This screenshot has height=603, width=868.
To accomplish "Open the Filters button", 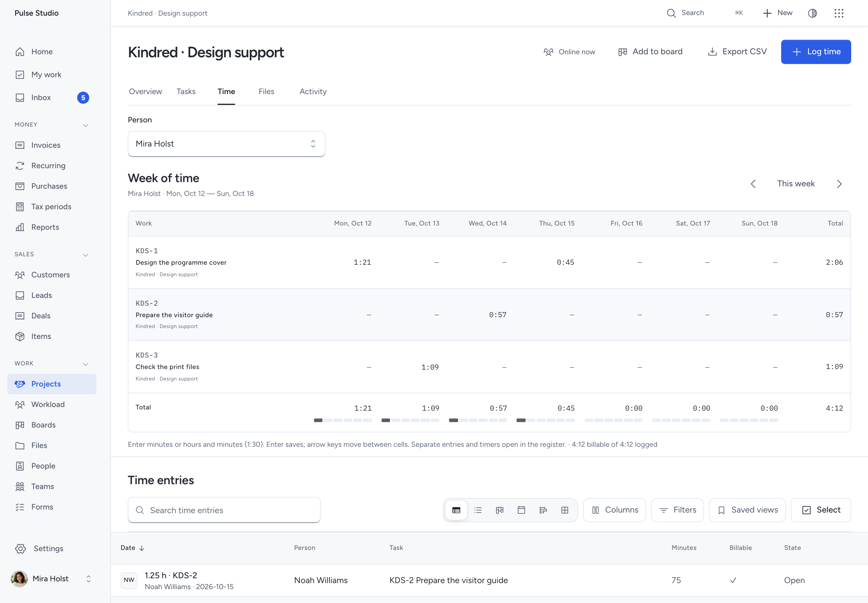I will (x=677, y=510).
